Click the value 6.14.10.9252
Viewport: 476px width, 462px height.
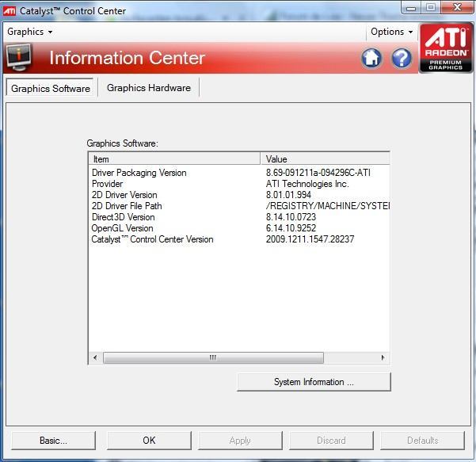(x=291, y=228)
